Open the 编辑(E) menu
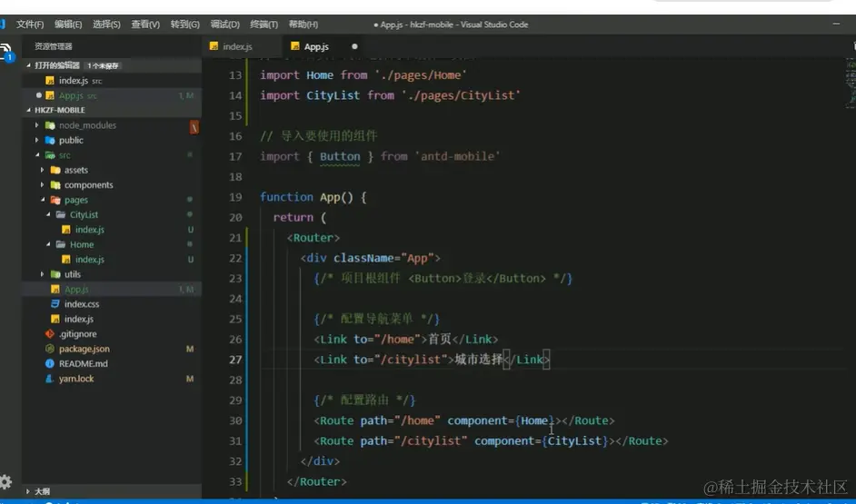Image resolution: width=856 pixels, height=504 pixels. 68,25
